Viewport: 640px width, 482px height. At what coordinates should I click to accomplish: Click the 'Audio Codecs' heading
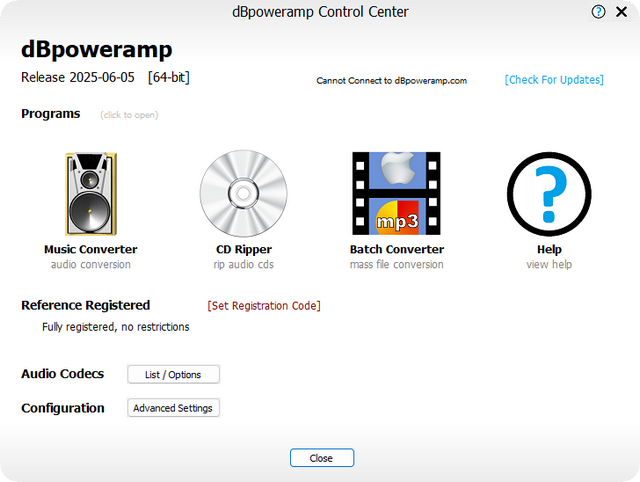pyautogui.click(x=62, y=374)
